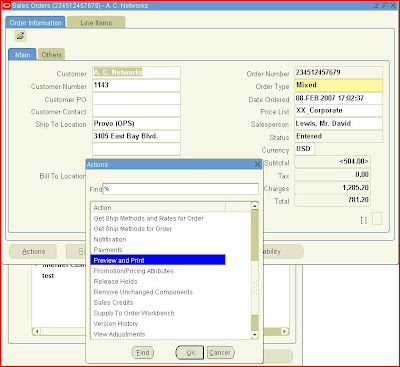This screenshot has width=400, height=367.
Task: Select Get Ship Methods and Rates for Order
Action: [158, 218]
